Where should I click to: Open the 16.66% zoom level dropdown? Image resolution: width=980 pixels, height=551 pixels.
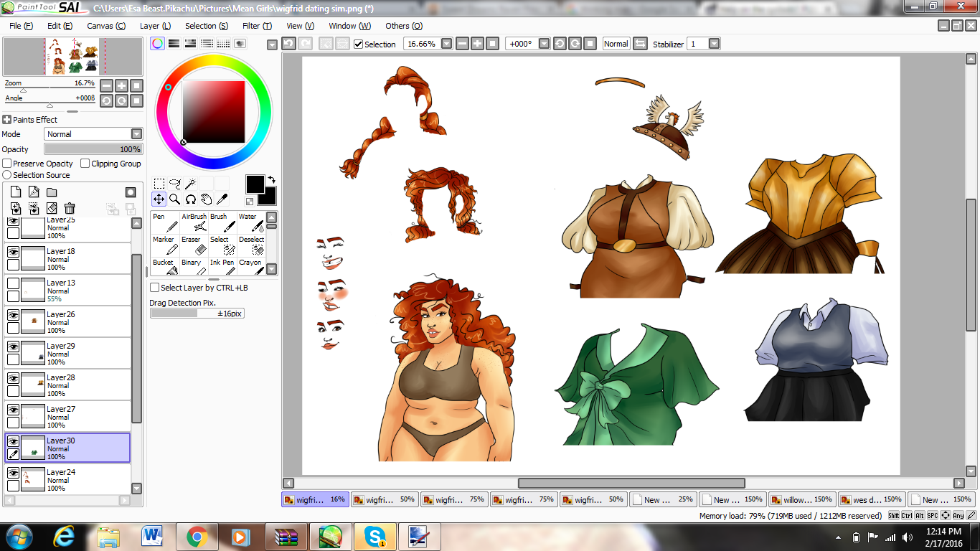pyautogui.click(x=446, y=44)
